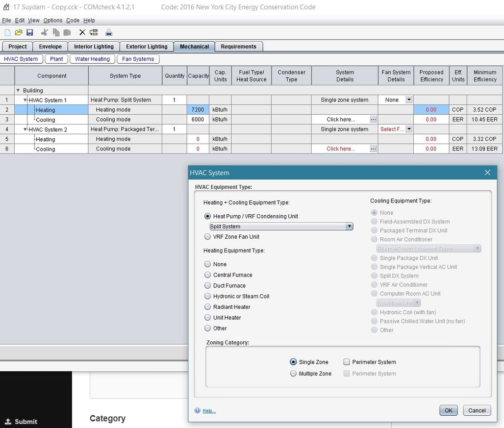Viewport: 504px width, 428px height.
Task: Open the Fan System Details dropdown showing None
Action: point(408,100)
